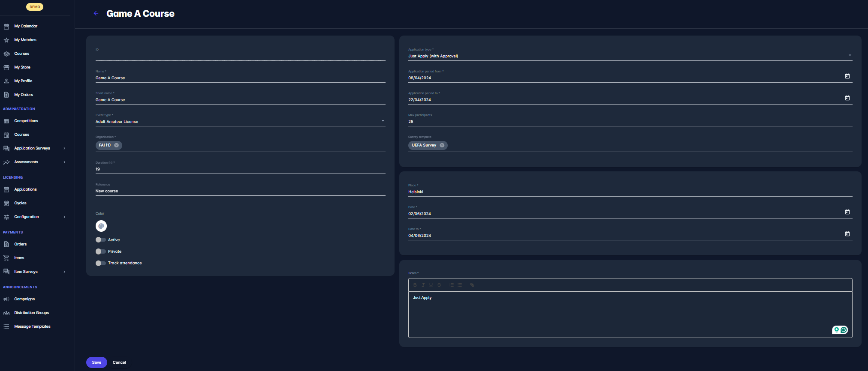Image resolution: width=868 pixels, height=371 pixels.
Task: Apply bold formatting in Notes editor
Action: 415,285
